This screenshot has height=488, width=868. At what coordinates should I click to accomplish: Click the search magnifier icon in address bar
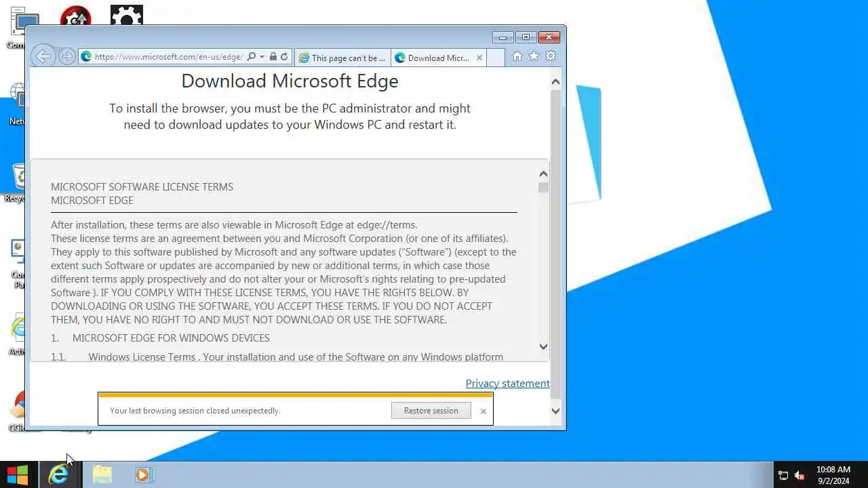(252, 57)
